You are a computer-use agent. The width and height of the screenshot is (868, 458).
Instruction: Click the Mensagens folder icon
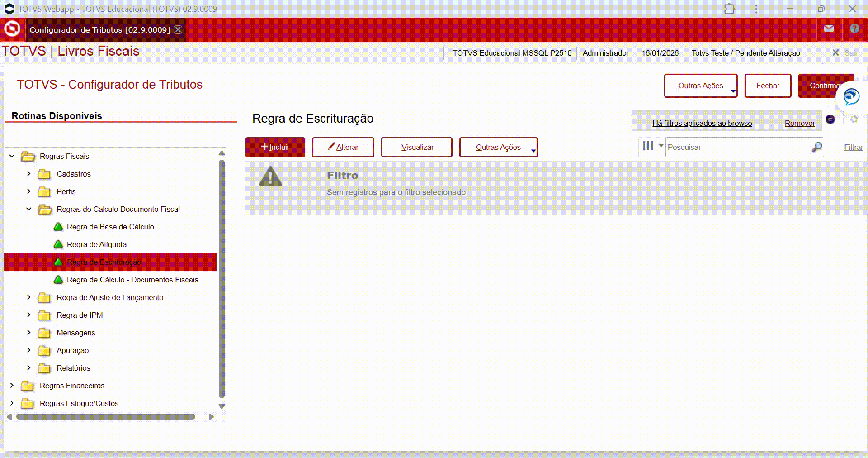click(44, 333)
